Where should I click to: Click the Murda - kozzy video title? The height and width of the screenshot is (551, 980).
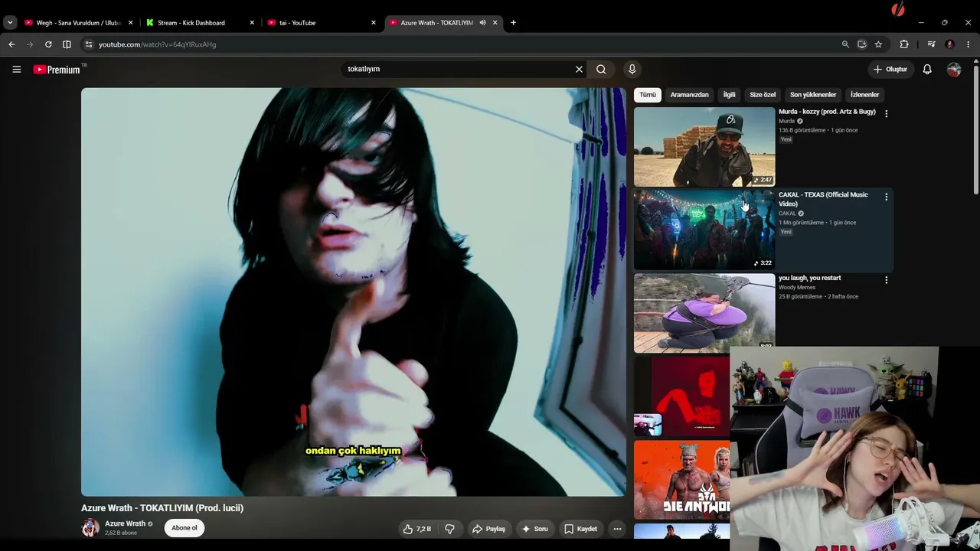coord(827,112)
